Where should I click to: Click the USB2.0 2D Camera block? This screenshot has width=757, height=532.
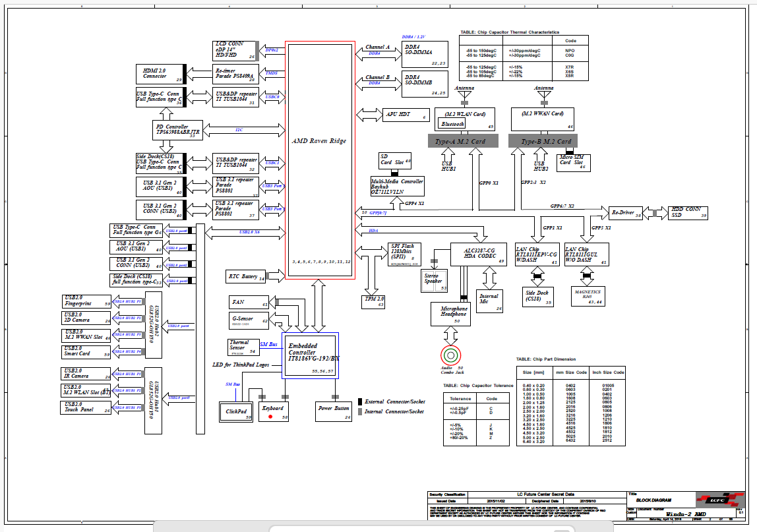(87, 318)
